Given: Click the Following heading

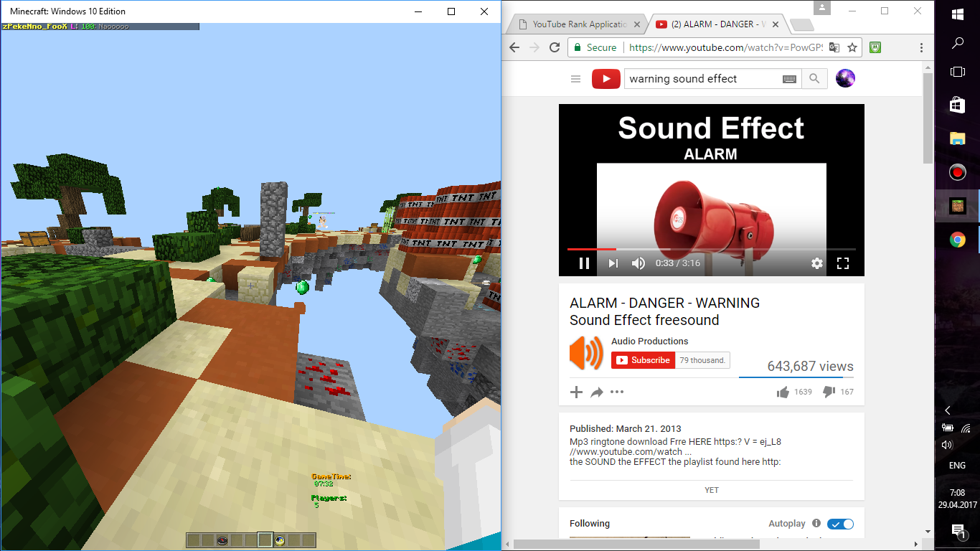Looking at the screenshot, I should [590, 524].
